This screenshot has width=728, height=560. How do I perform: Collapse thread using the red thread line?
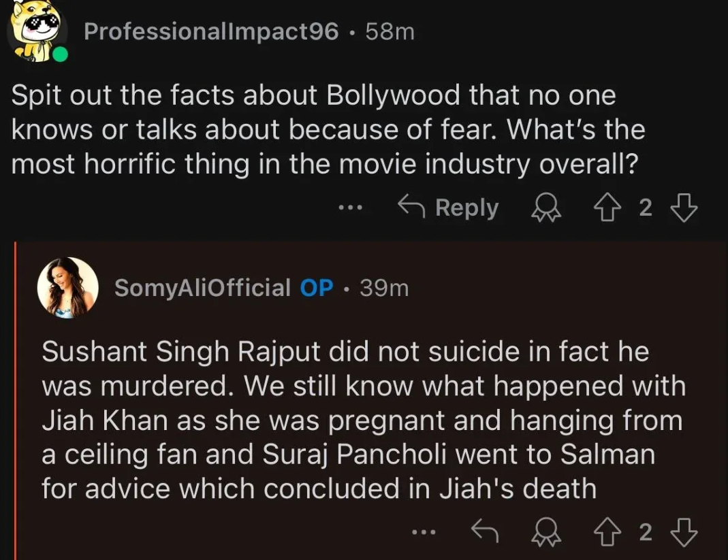[16, 401]
